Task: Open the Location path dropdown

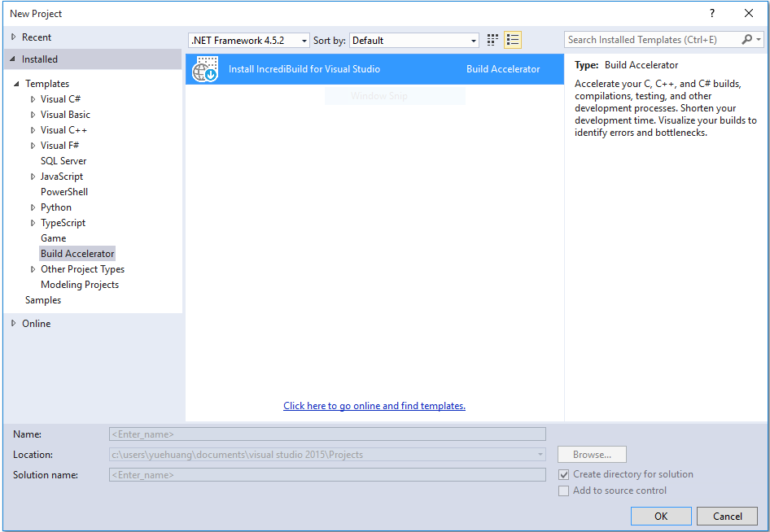Action: point(540,455)
